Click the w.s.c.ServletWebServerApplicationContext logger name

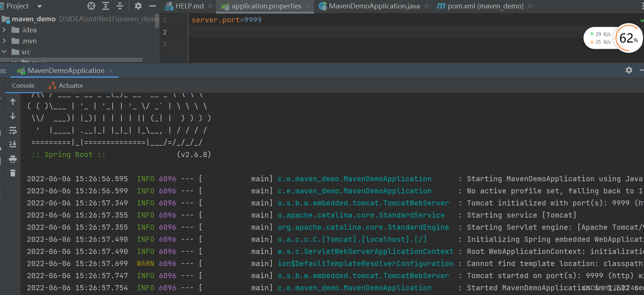coord(365,251)
